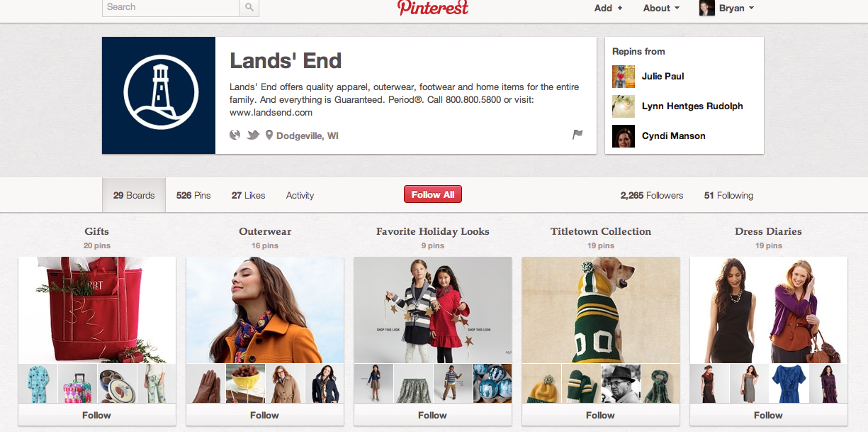This screenshot has height=432, width=868.
Task: Expand the Bryan account menu
Action: 727,9
